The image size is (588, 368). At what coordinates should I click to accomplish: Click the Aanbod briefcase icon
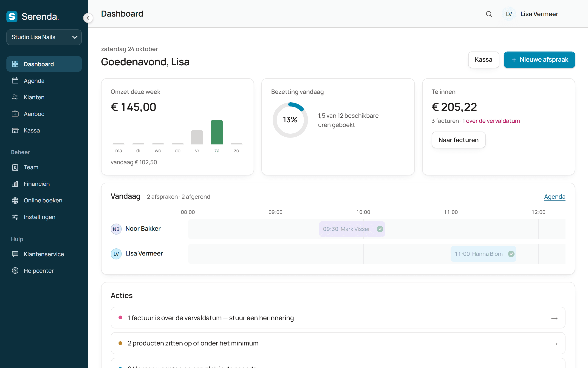(15, 114)
